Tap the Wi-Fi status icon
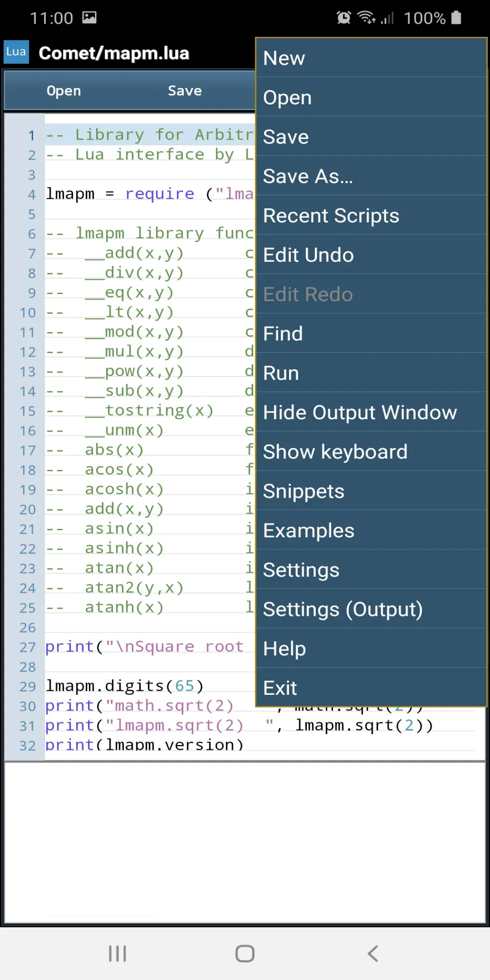The height and width of the screenshot is (980, 490). pos(367,18)
